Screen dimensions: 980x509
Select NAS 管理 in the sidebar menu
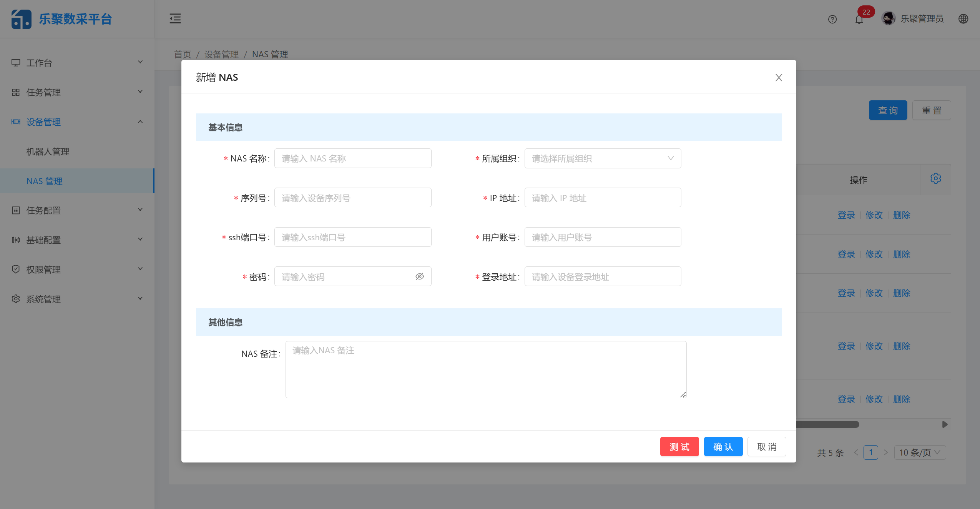click(x=45, y=181)
